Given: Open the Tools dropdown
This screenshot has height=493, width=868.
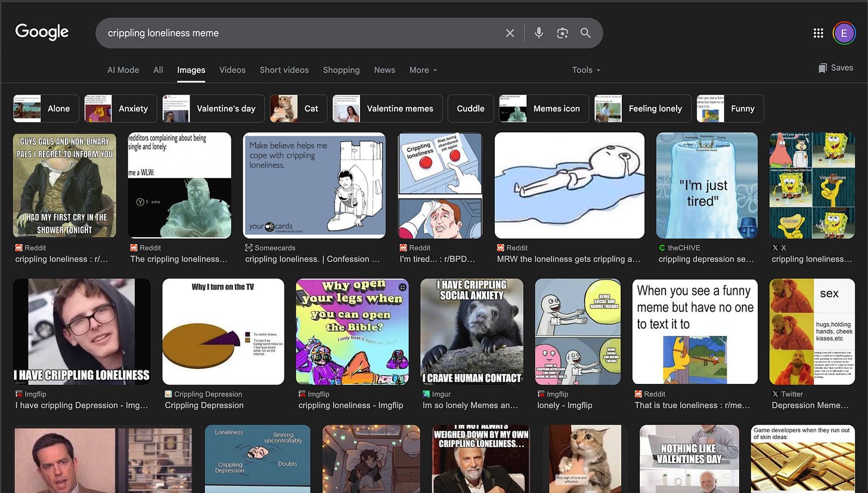Looking at the screenshot, I should [x=586, y=70].
